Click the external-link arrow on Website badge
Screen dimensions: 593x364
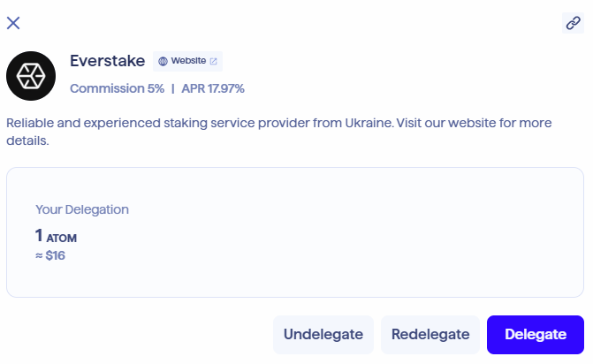tap(213, 61)
